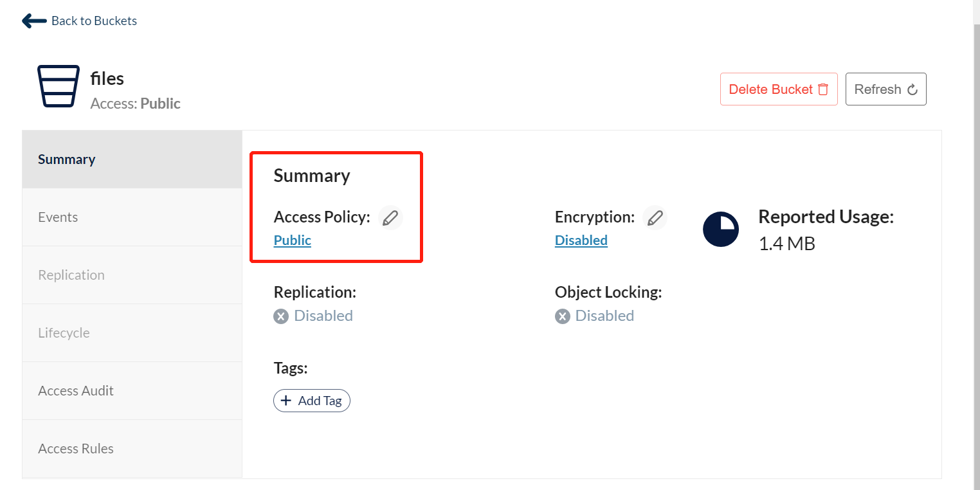Click the Replication disabled X icon
Screen dimensions: 980x490
click(x=281, y=316)
